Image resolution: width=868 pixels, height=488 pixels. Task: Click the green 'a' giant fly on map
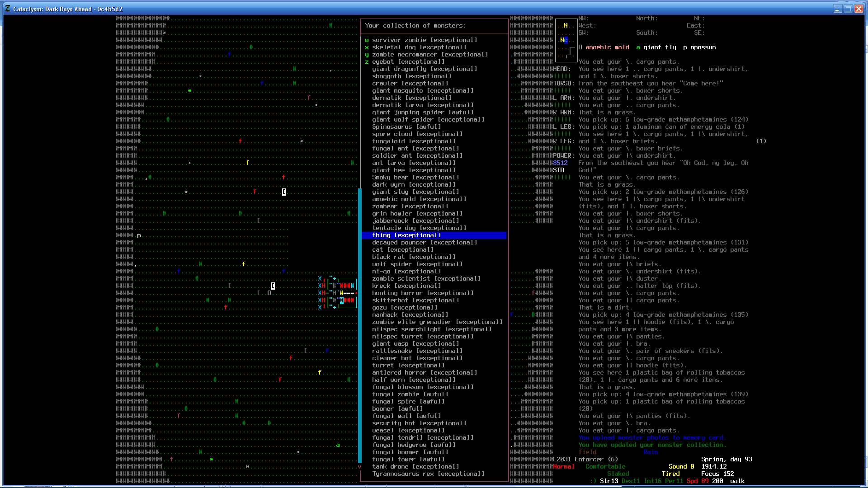[338, 445]
